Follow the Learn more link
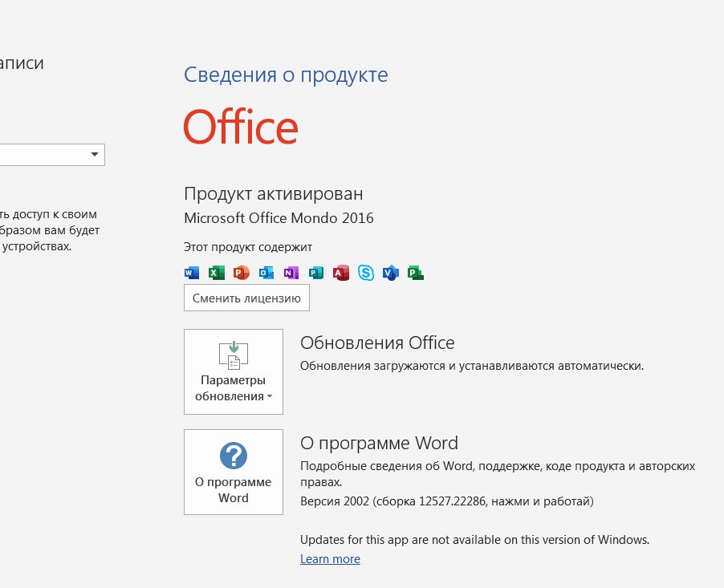Image resolution: width=724 pixels, height=588 pixels. 330,559
